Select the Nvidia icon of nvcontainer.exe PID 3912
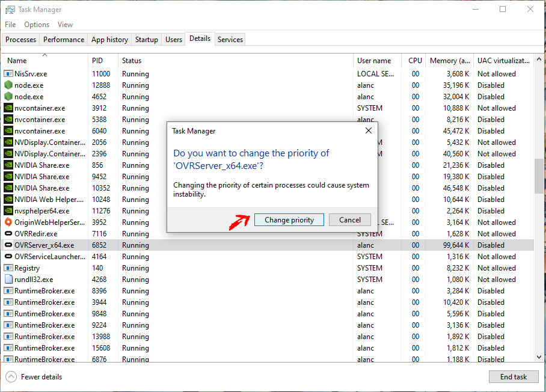546x392 pixels. [x=8, y=108]
